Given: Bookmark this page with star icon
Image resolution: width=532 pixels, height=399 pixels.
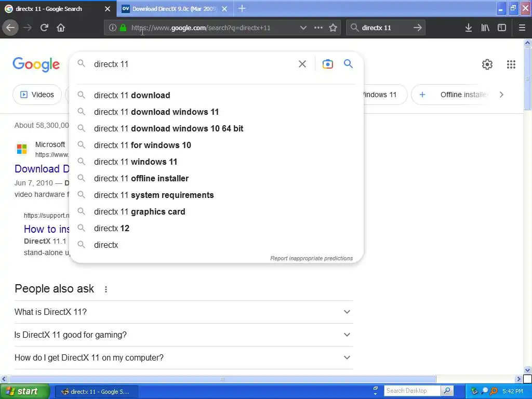Looking at the screenshot, I should [333, 28].
